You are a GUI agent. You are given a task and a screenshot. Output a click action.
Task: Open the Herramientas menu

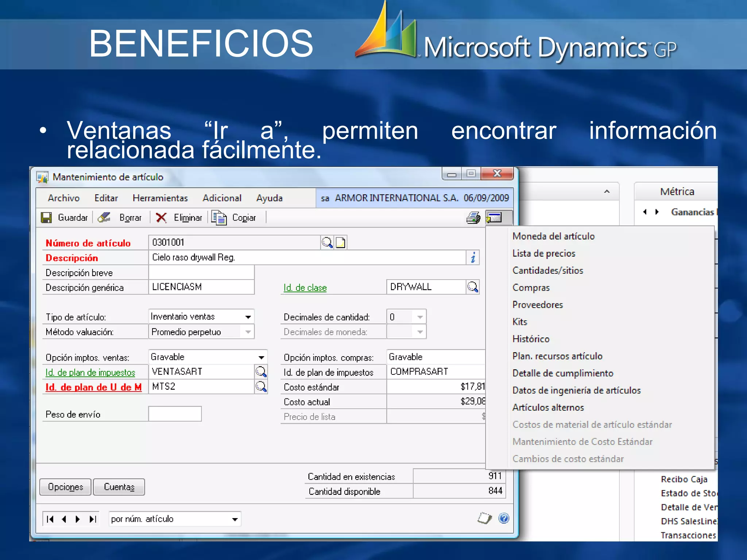(160, 198)
